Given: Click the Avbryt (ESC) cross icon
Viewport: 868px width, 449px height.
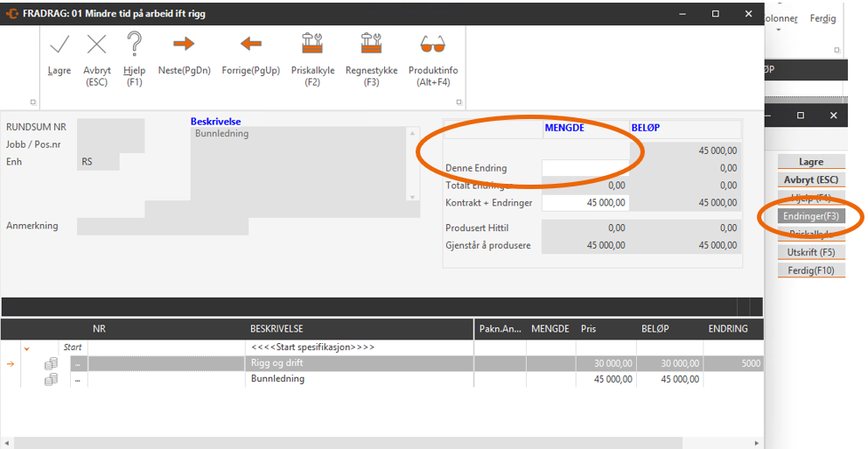Looking at the screenshot, I should click(x=96, y=45).
